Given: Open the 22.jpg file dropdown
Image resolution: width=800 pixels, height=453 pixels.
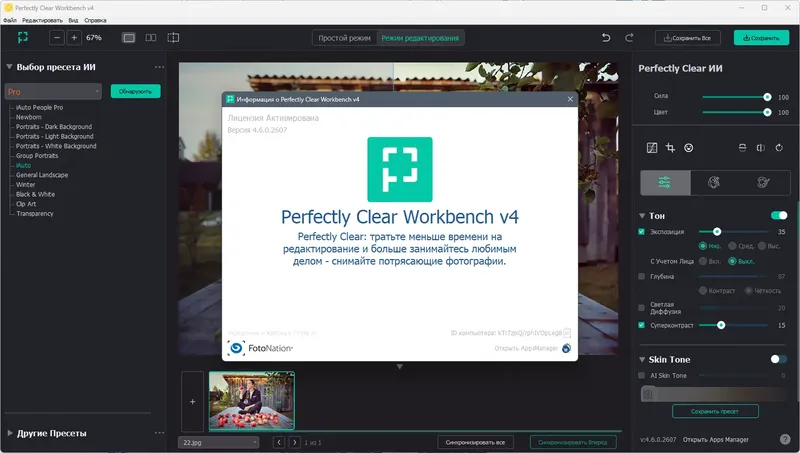Looking at the screenshot, I should point(218,442).
